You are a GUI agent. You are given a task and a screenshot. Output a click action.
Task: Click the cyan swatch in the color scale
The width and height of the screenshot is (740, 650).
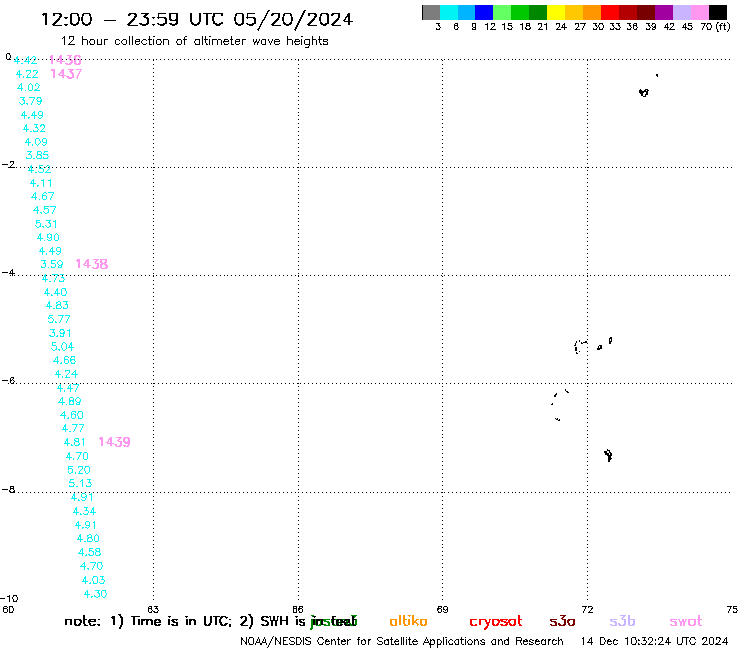click(449, 12)
